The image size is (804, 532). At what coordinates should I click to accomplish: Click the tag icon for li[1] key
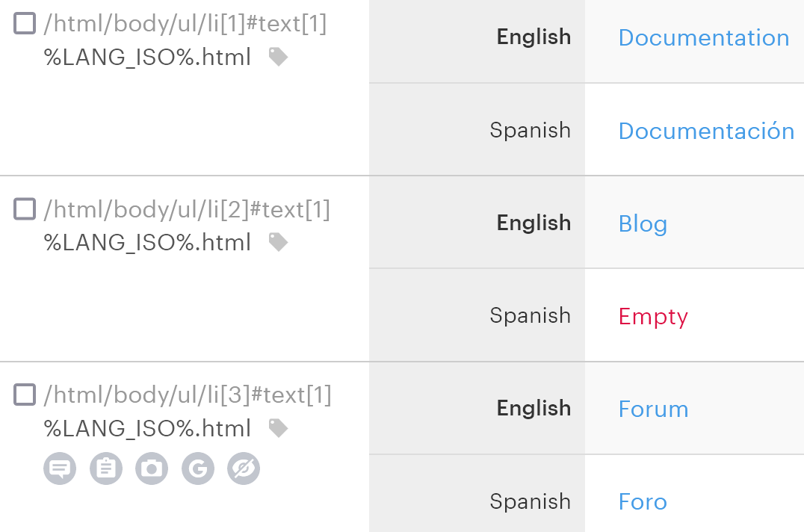(x=278, y=57)
